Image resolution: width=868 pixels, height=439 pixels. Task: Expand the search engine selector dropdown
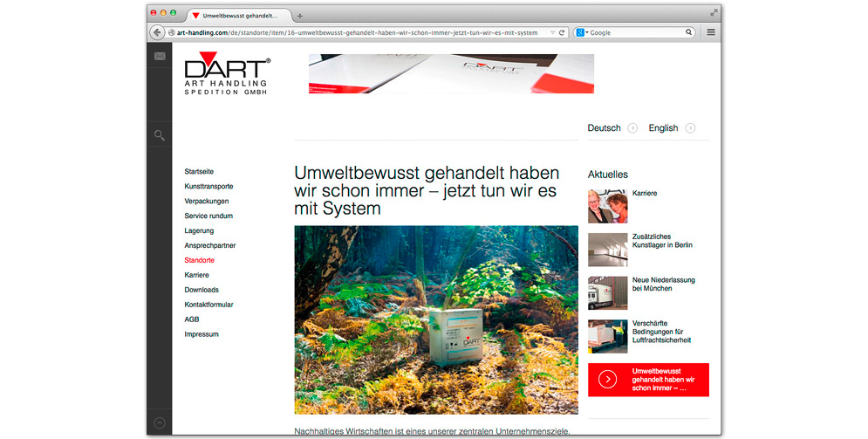582,32
